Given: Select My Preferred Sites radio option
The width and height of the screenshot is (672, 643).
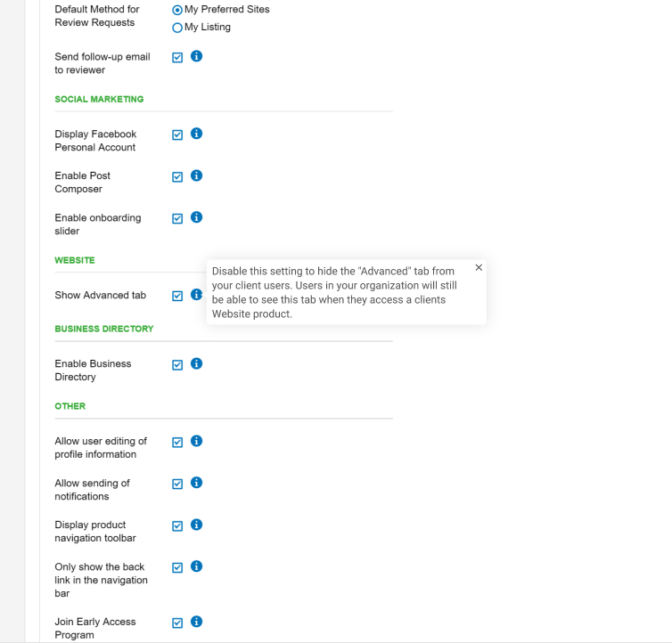Looking at the screenshot, I should click(x=177, y=10).
